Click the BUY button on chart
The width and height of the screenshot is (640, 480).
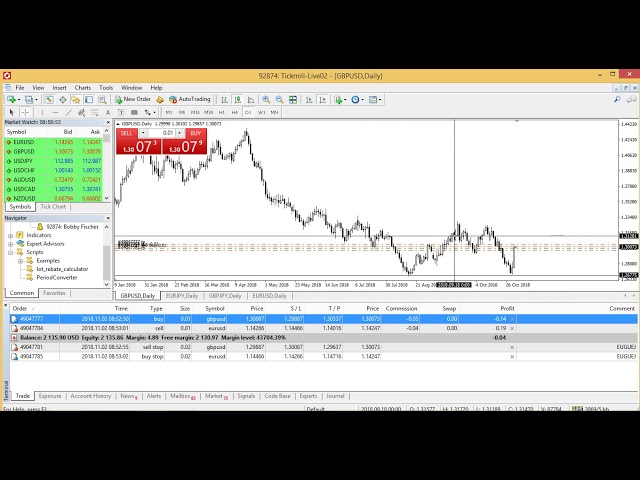pyautogui.click(x=195, y=133)
